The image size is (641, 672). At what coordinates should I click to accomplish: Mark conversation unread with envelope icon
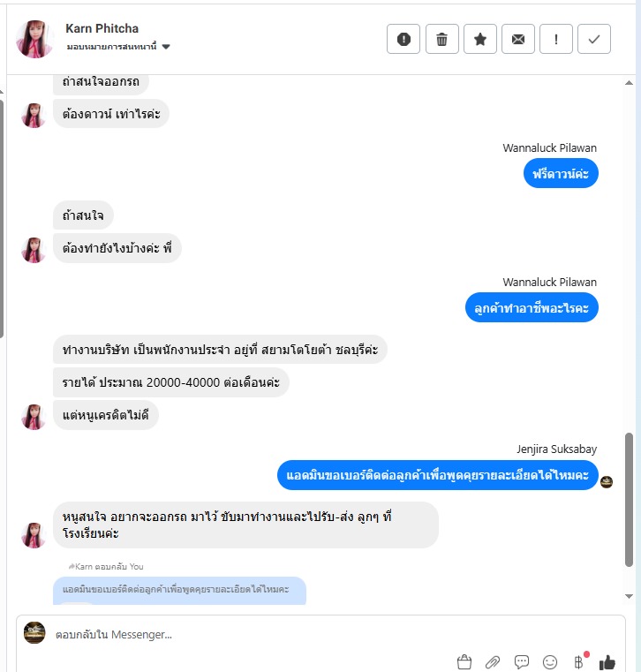tap(518, 39)
